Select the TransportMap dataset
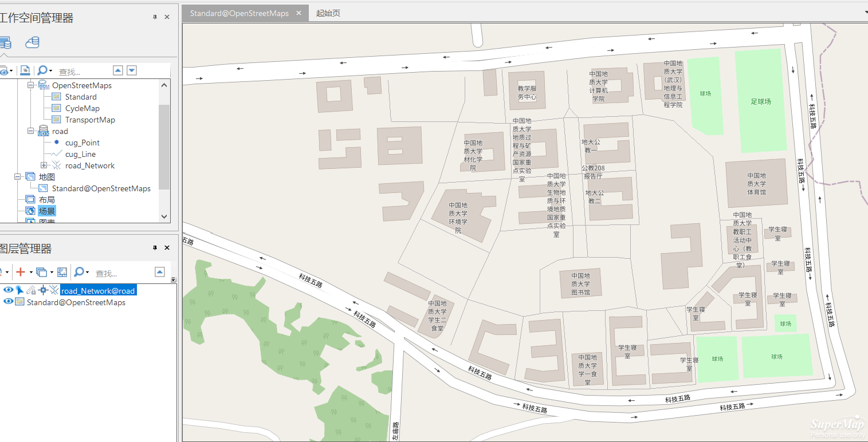This screenshot has width=868, height=442. tap(90, 120)
